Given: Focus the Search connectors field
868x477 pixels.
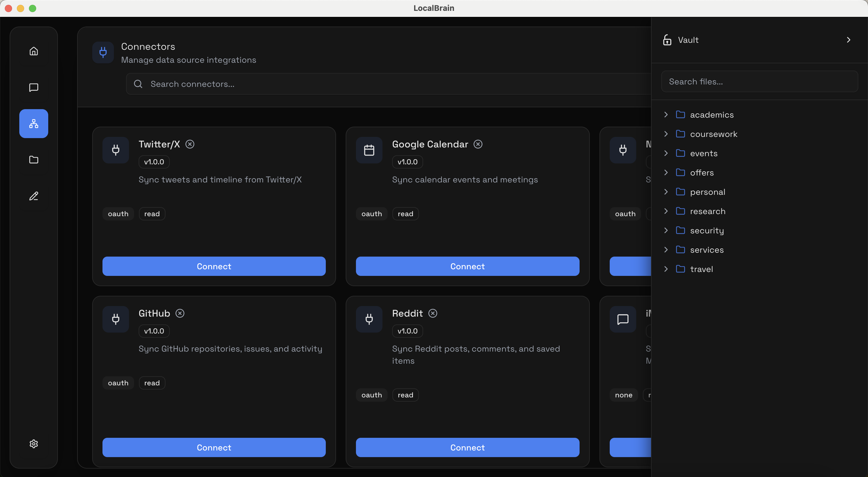Looking at the screenshot, I should [388, 84].
